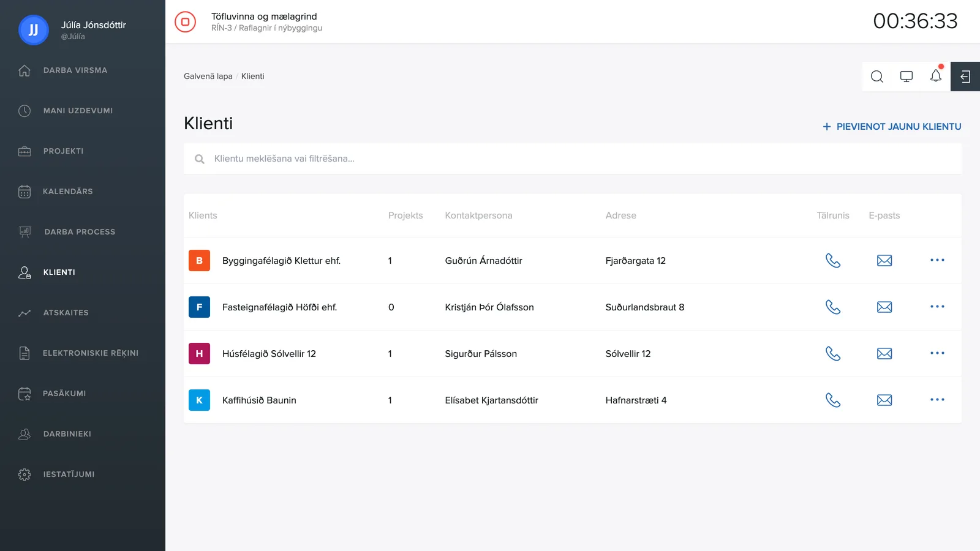Open client Byggingafélagið Klettur ehf.
Image resolution: width=980 pixels, height=551 pixels.
281,261
